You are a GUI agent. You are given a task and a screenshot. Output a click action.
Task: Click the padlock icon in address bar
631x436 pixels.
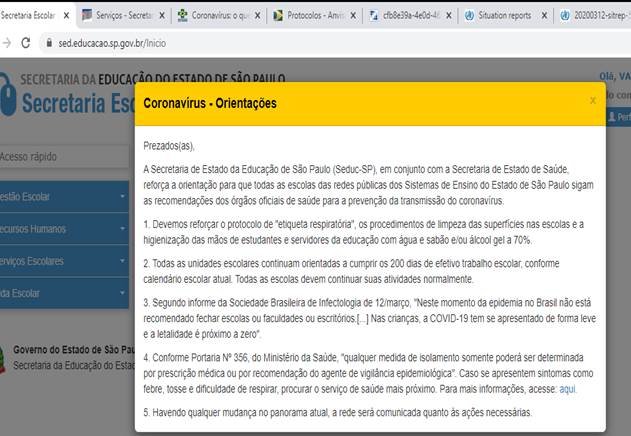[x=49, y=43]
